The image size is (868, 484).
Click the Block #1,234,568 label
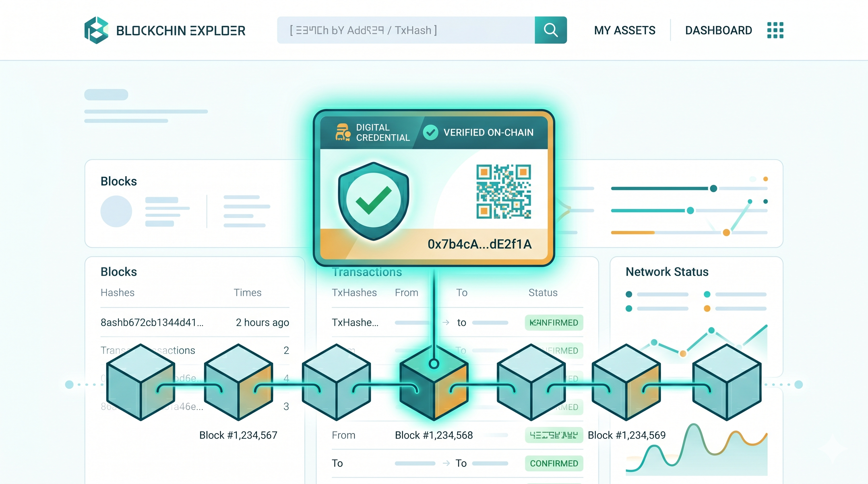tap(434, 435)
